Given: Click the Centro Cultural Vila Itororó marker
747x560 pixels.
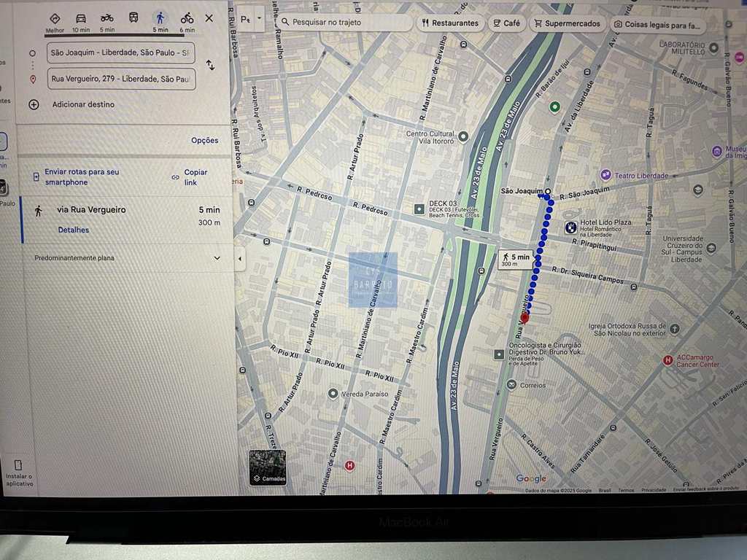Looking at the screenshot, I should (x=462, y=137).
